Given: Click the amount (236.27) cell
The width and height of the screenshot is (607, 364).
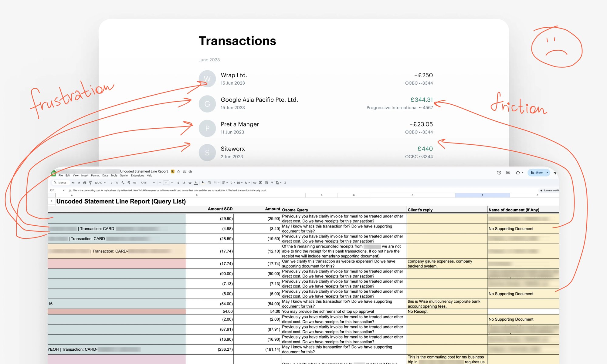Looking at the screenshot, I should (210, 349).
